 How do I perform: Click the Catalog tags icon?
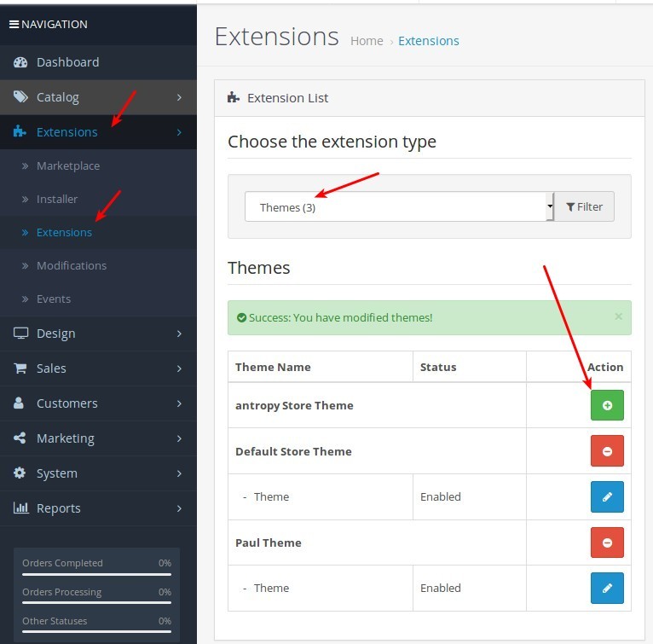point(20,96)
